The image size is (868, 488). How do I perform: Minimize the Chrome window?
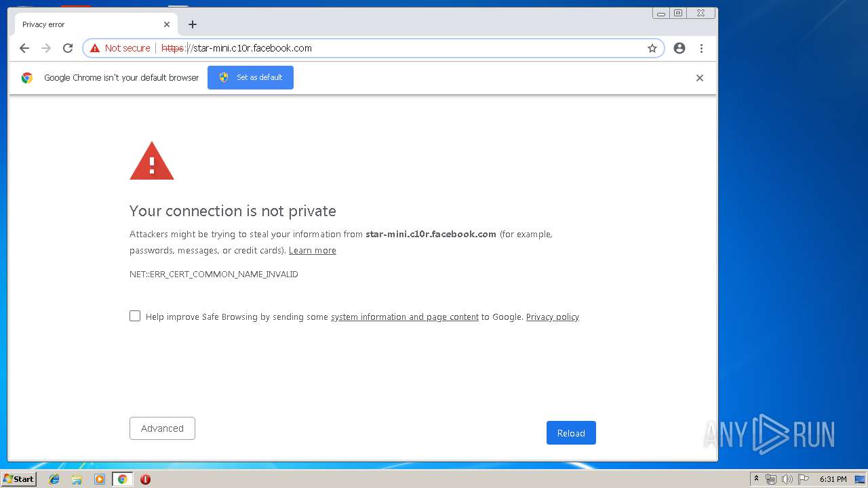point(661,13)
